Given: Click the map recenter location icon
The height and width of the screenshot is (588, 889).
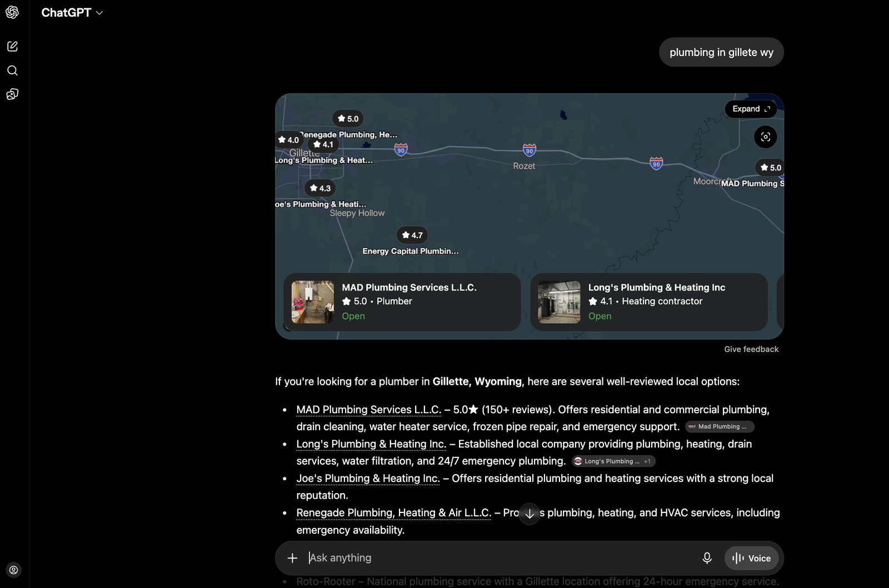Looking at the screenshot, I should point(766,137).
